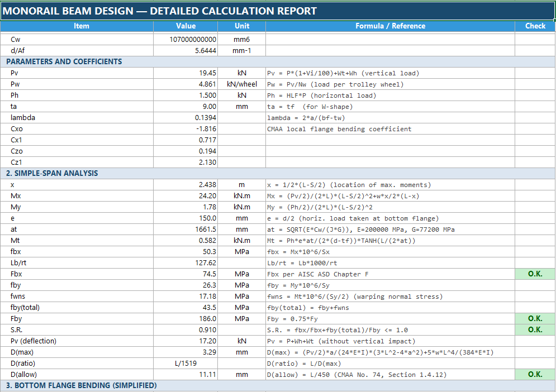Select the at value cell 1661.5
The height and width of the screenshot is (392, 556).
tap(186, 230)
